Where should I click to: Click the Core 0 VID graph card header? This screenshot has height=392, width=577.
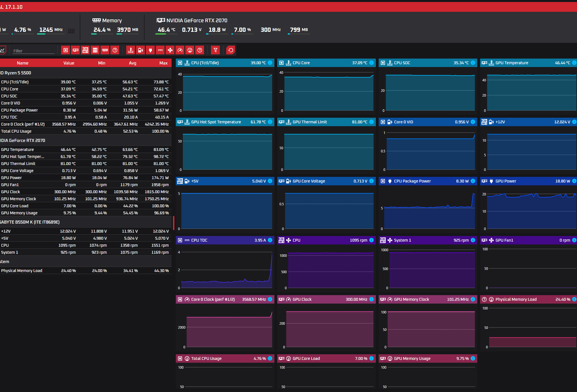coord(428,122)
